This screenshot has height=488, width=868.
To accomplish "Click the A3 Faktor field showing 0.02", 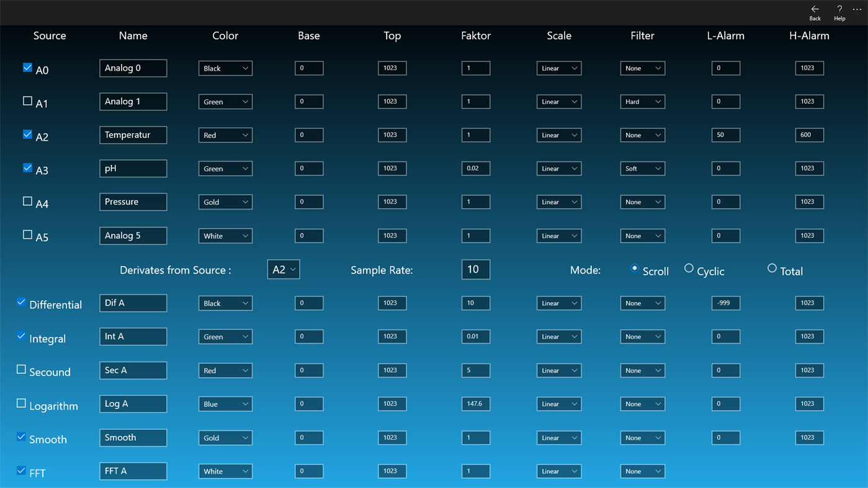I will (x=476, y=169).
